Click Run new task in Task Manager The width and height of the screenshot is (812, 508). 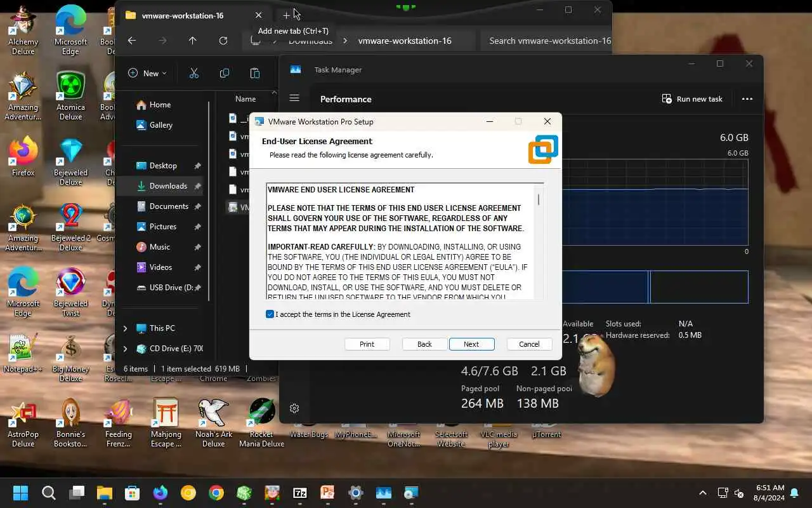pos(692,99)
